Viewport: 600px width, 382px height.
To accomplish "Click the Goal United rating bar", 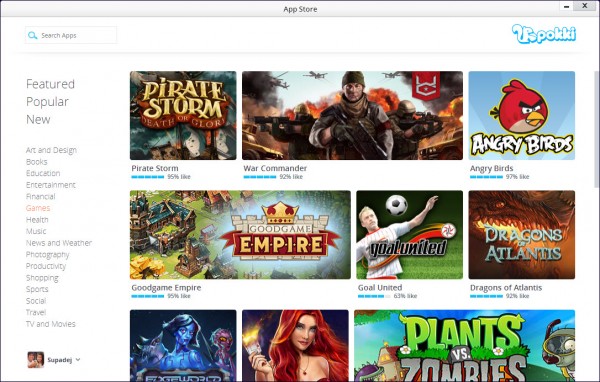I will point(374,296).
